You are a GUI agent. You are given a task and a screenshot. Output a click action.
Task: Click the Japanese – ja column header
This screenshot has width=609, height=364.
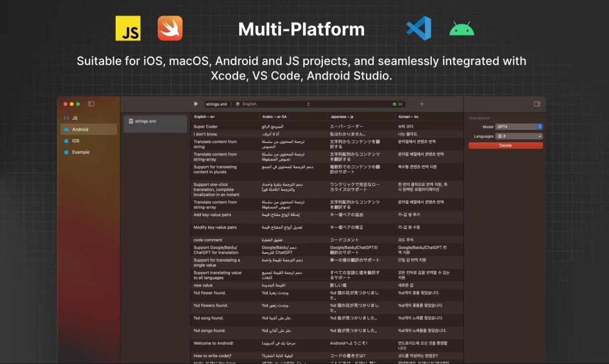coord(342,117)
